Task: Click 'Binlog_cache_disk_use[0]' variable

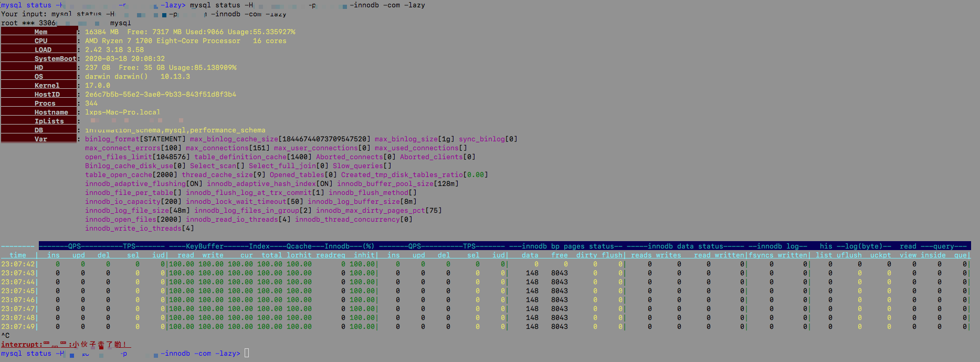Action: point(135,166)
